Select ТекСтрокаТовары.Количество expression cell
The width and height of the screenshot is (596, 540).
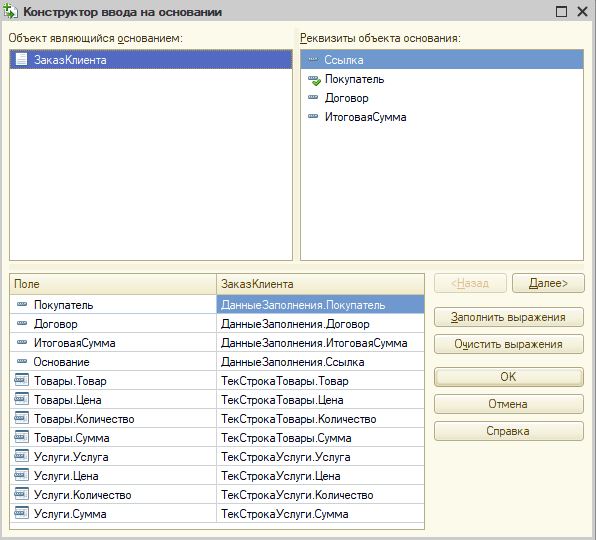[320, 418]
